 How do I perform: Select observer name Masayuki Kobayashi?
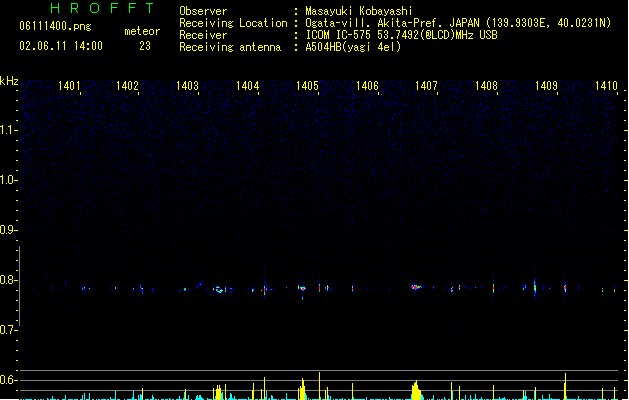pos(359,11)
